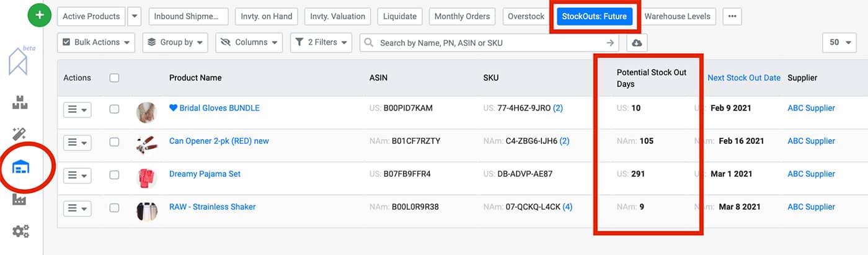The height and width of the screenshot is (255, 868).
Task: Open the 50 rows per page dropdown
Action: pos(840,43)
